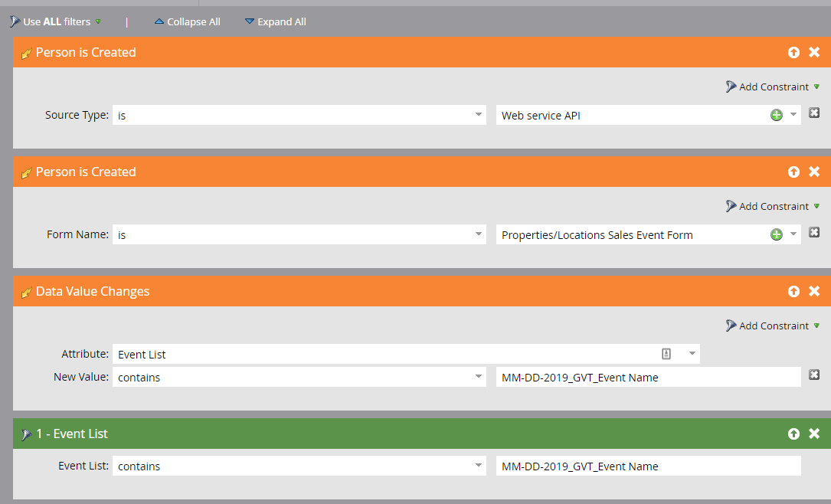
Task: Open the Add Constraint dropdown under Data Value Changes
Action: (x=772, y=325)
